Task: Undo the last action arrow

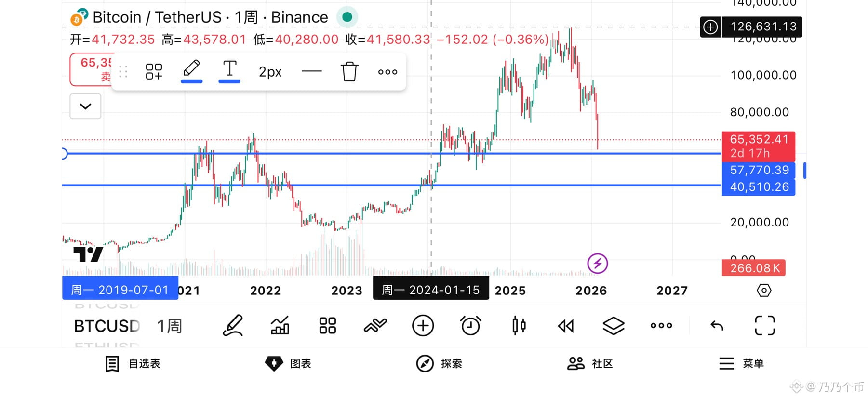Action: [x=717, y=326]
